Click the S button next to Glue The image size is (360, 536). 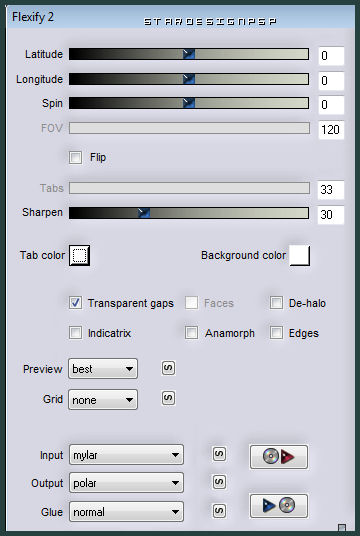(219, 511)
